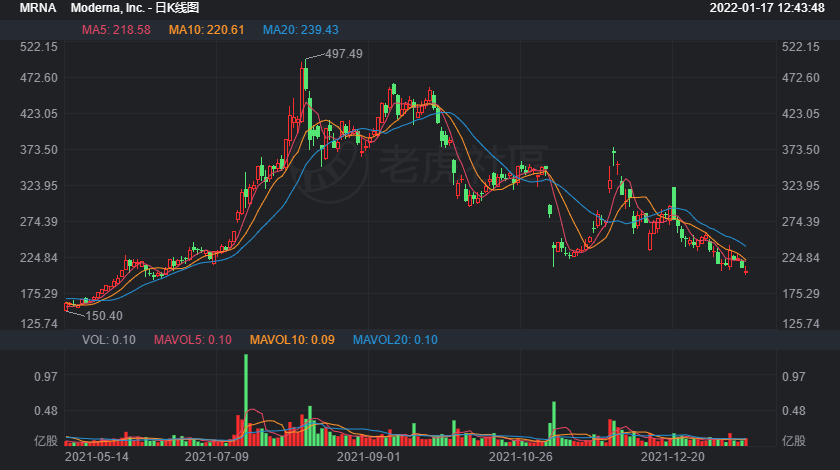Click the right axis 175.29 price label
The image size is (840, 470).
[800, 294]
